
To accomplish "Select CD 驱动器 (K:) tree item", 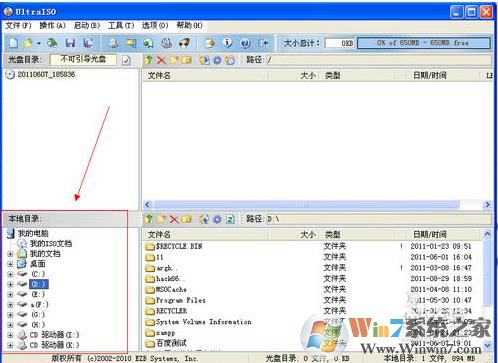I will [x=54, y=345].
